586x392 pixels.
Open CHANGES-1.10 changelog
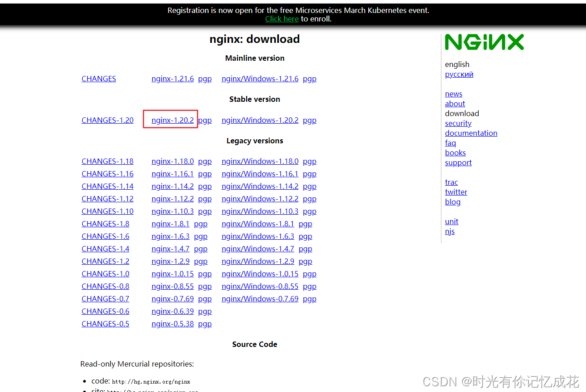pos(107,211)
